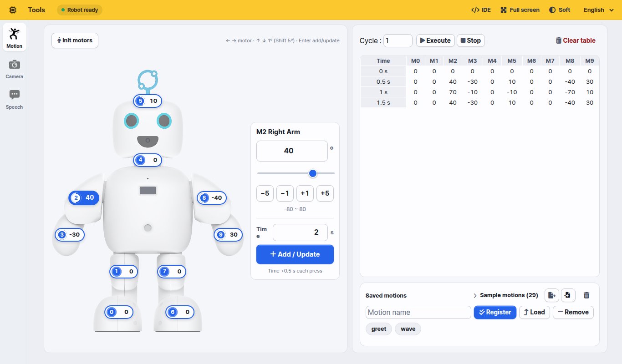Click the angle value input field
This screenshot has width=622, height=364.
(x=292, y=151)
